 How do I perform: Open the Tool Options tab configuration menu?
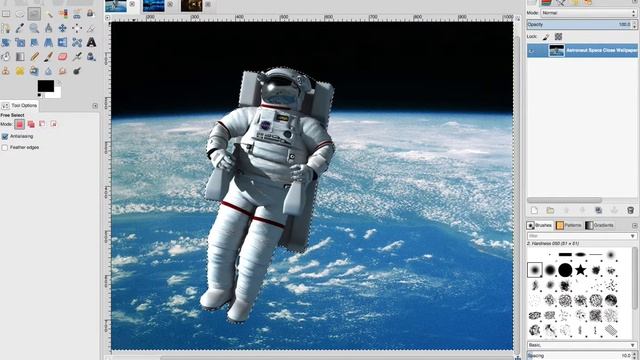click(95, 106)
